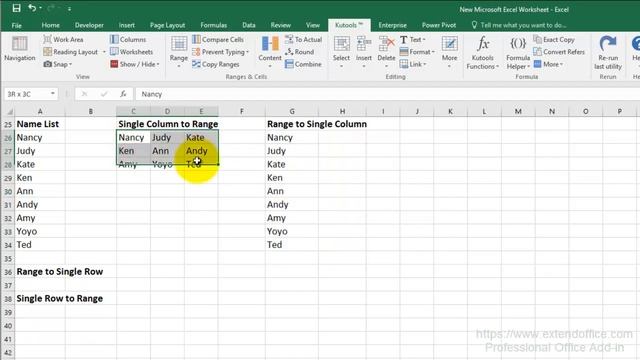The image size is (640, 360).
Task: Select the Name List header cell
Action: click(40, 124)
